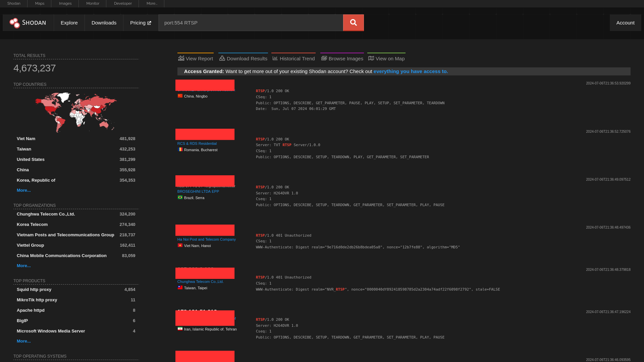Expand More... under Top Countries
644x362 pixels.
[23, 190]
